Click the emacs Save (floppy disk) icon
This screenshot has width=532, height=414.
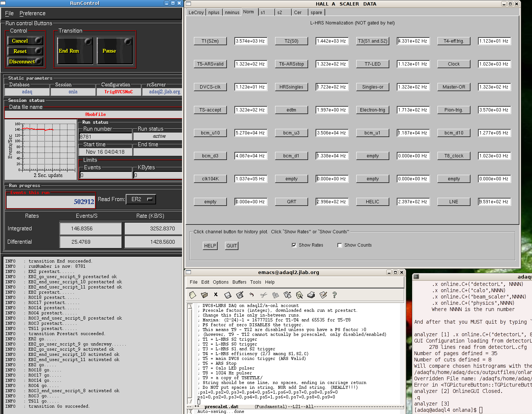(x=228, y=295)
